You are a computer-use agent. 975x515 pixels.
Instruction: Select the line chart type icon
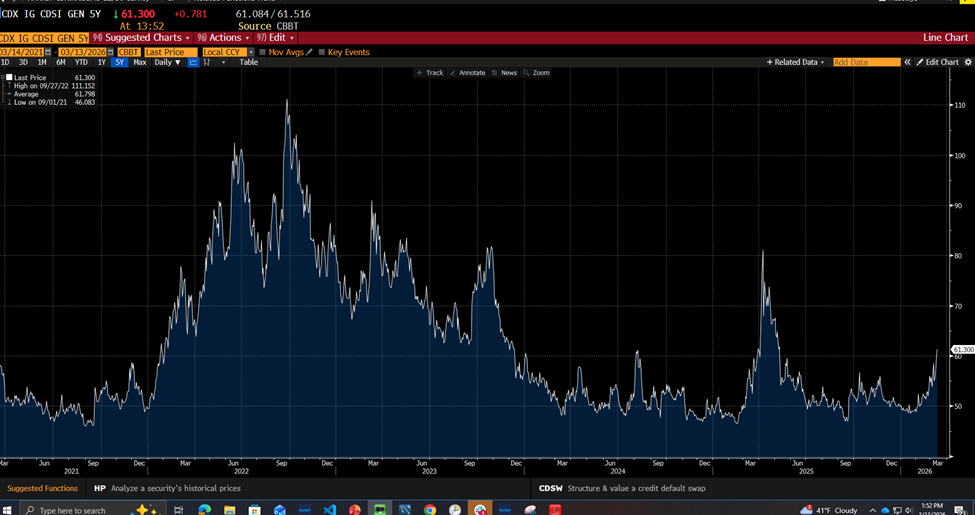click(x=193, y=62)
